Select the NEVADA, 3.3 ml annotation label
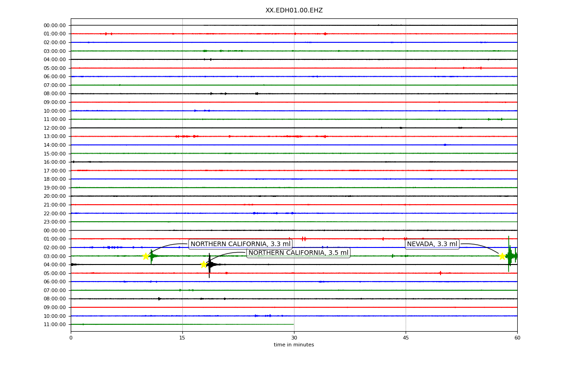This screenshot has height=368, width=588. click(x=432, y=244)
